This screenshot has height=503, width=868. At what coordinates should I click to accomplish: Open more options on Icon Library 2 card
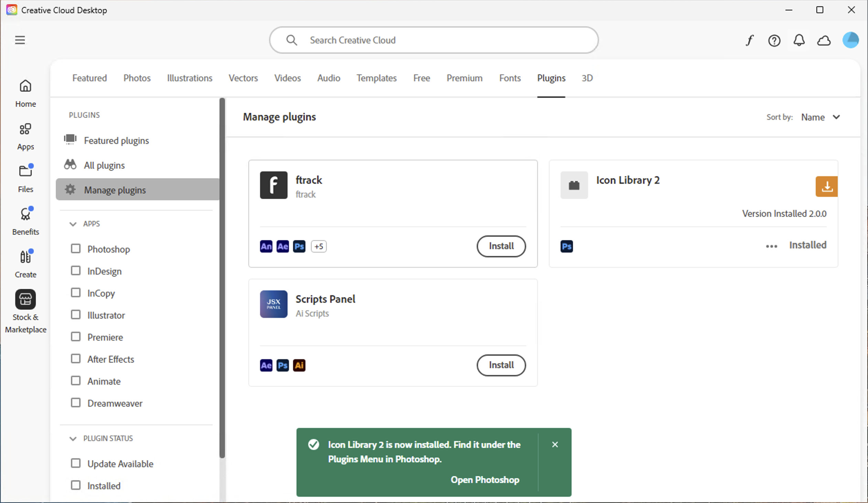point(771,246)
